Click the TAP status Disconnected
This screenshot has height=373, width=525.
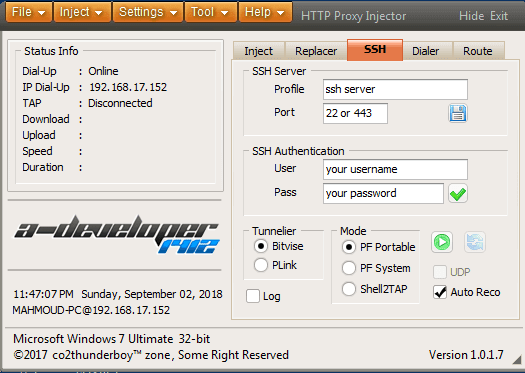[120, 103]
